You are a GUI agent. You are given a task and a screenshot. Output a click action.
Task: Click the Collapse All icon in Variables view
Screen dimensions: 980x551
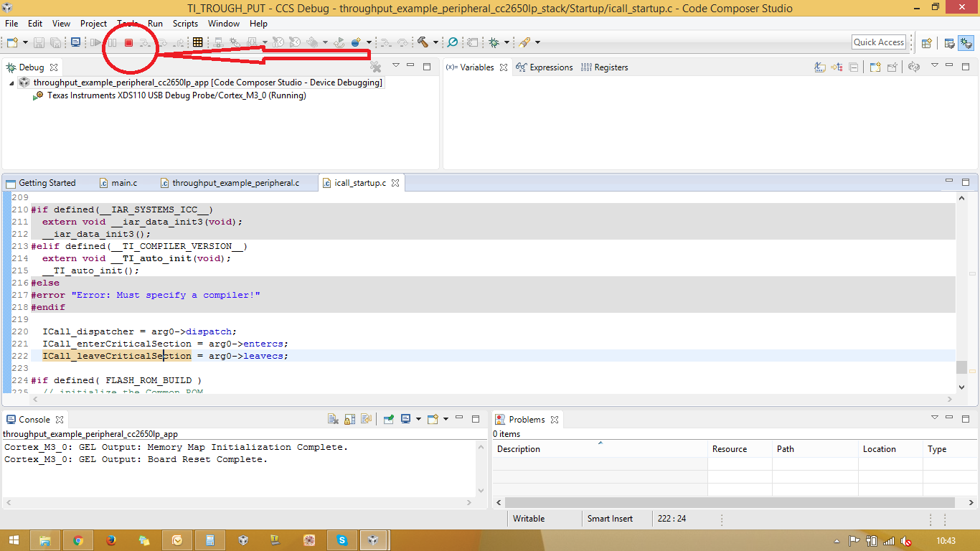coord(854,67)
